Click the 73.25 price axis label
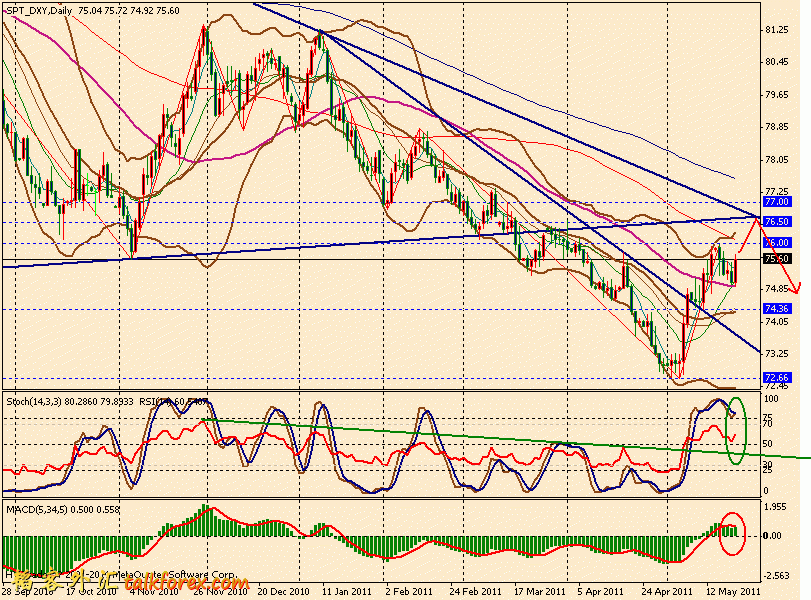 pyautogui.click(x=776, y=353)
